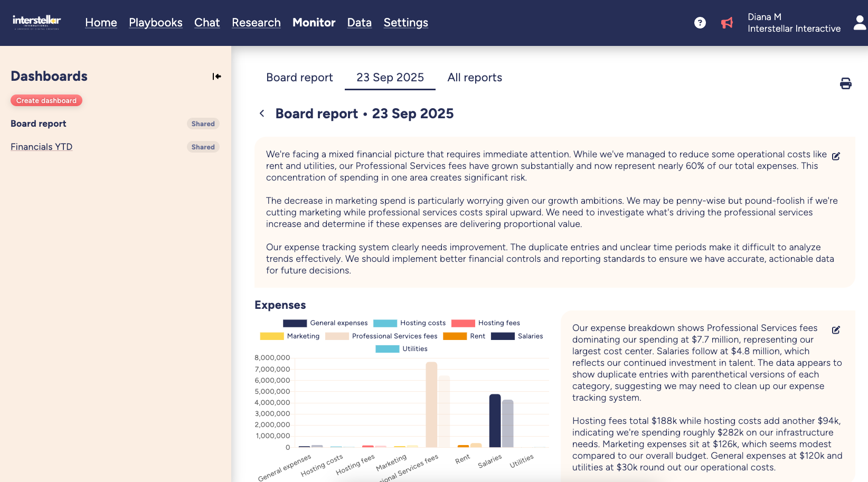Edit the summary text block
The image size is (868, 482).
[836, 156]
